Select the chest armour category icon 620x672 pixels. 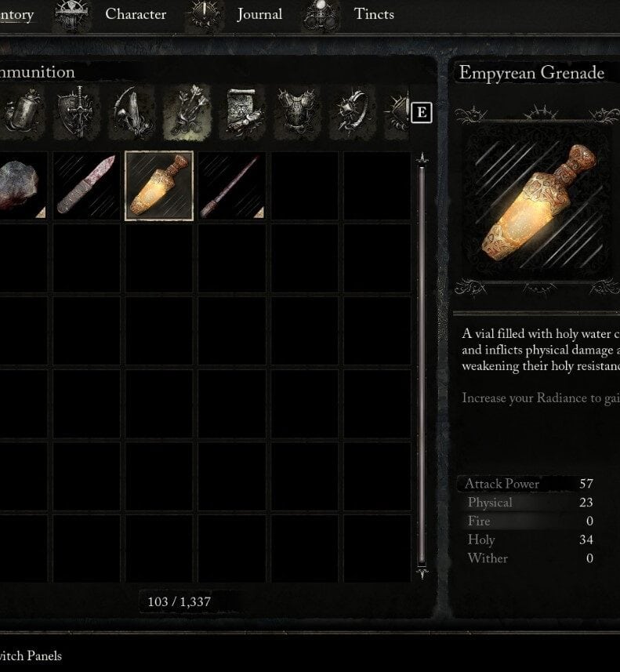tap(298, 113)
